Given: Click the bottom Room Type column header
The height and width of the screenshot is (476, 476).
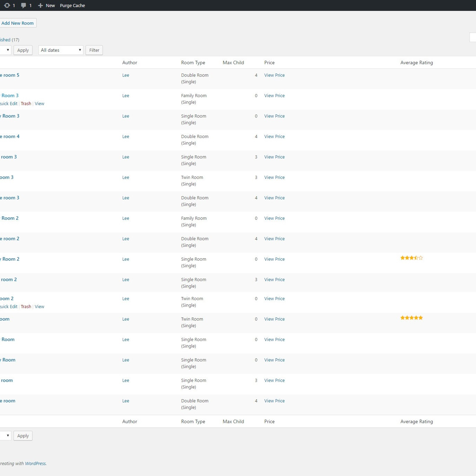Looking at the screenshot, I should 193,421.
